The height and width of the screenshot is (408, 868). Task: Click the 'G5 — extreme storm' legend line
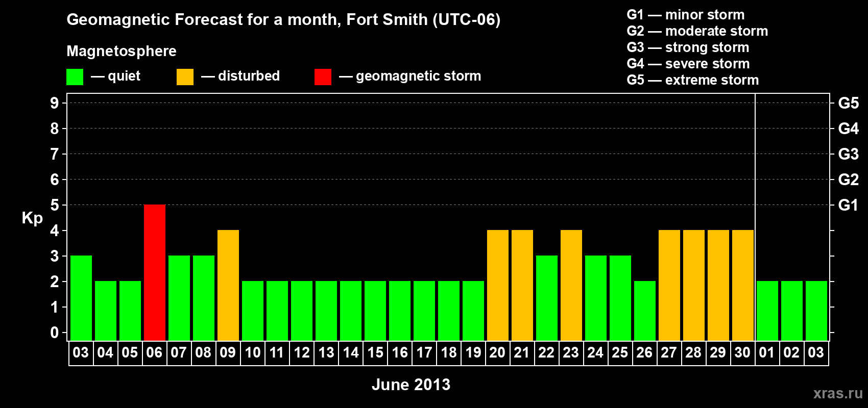pos(693,80)
